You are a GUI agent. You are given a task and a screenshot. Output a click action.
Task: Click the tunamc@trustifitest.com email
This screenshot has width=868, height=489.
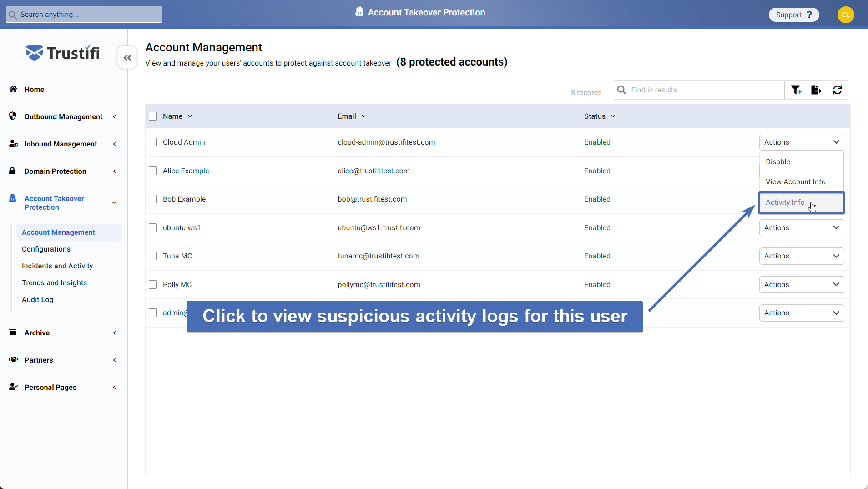pyautogui.click(x=378, y=256)
